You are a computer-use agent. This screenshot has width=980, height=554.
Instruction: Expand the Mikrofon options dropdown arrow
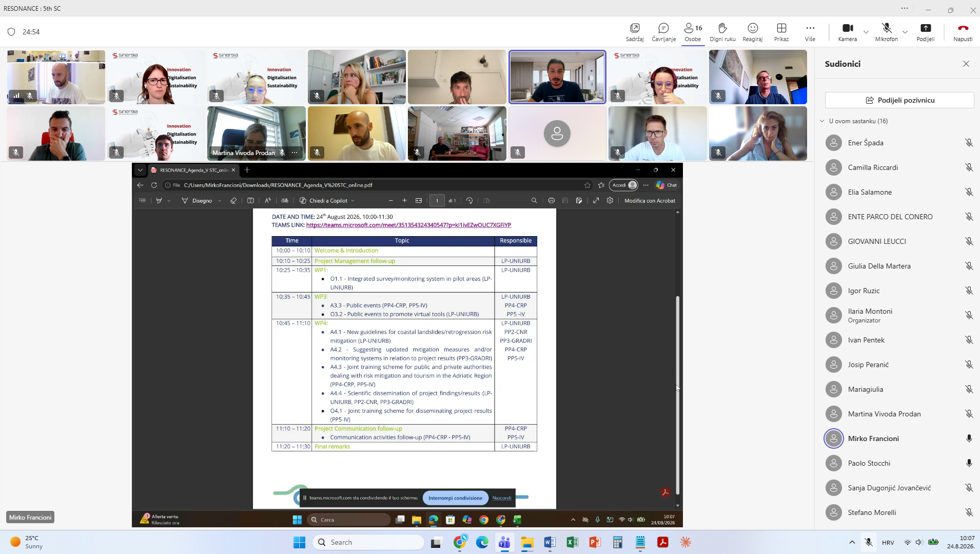[905, 32]
